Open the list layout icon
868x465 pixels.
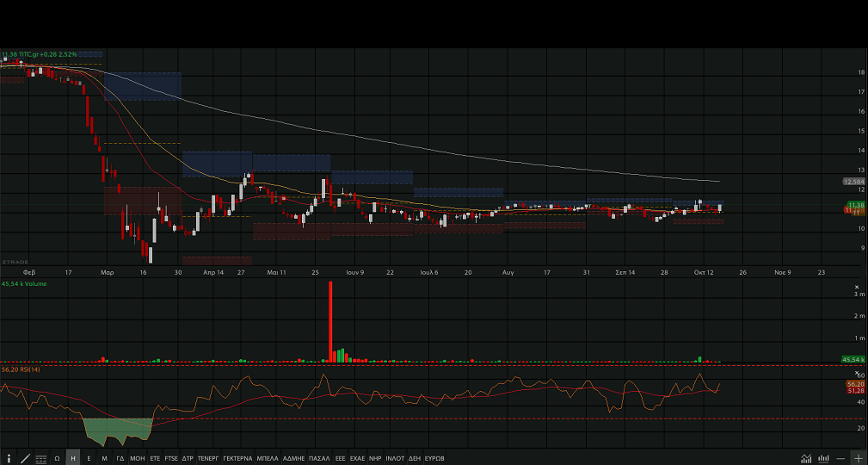[40, 458]
